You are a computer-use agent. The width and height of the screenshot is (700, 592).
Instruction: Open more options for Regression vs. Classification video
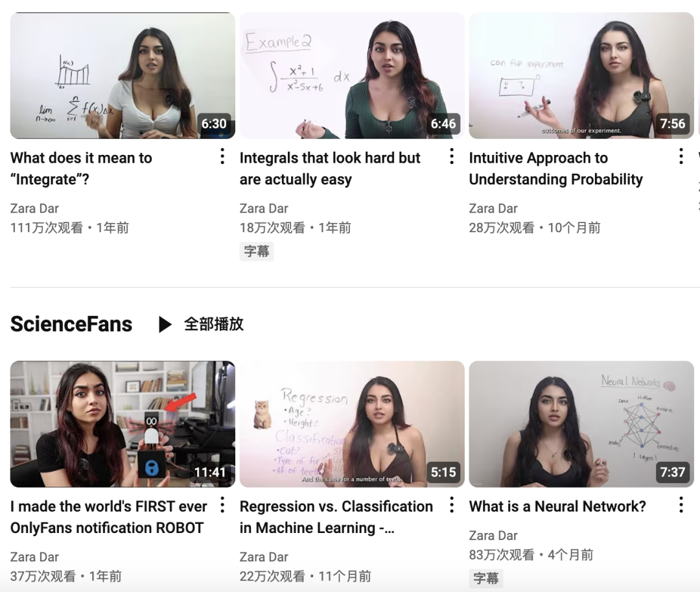(x=452, y=505)
